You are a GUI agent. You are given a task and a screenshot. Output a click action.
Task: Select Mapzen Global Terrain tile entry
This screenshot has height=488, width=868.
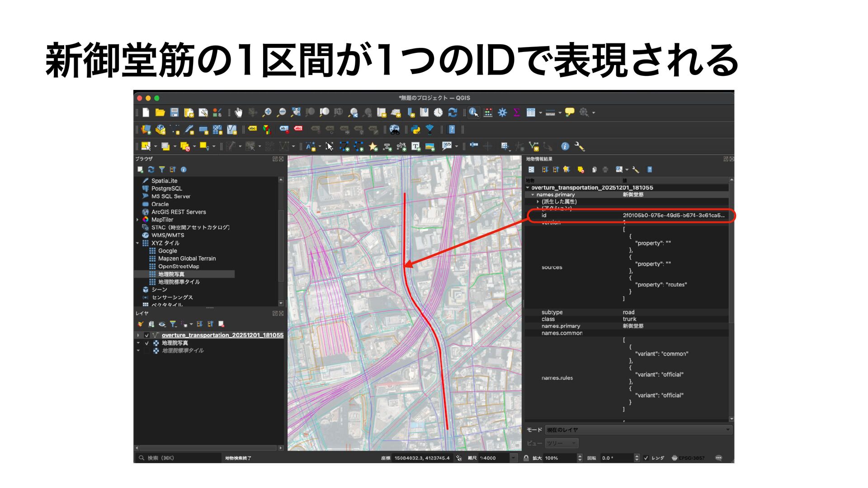(x=187, y=258)
